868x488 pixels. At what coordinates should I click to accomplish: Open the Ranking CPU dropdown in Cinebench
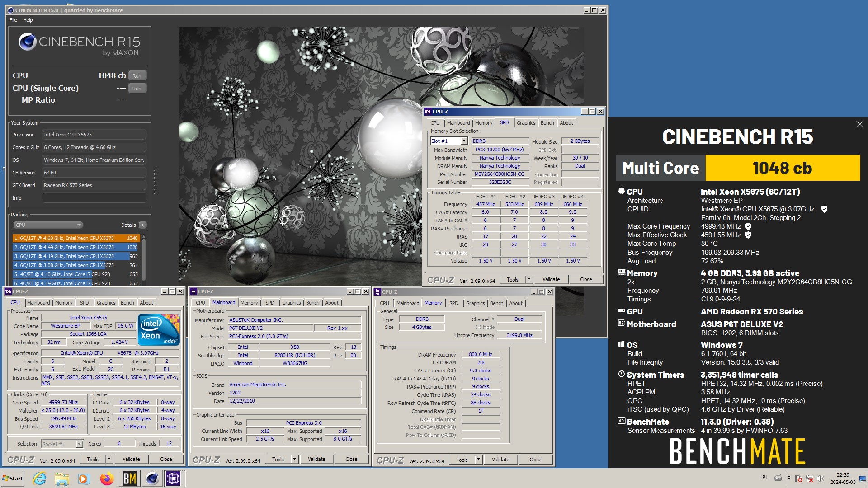[48, 225]
